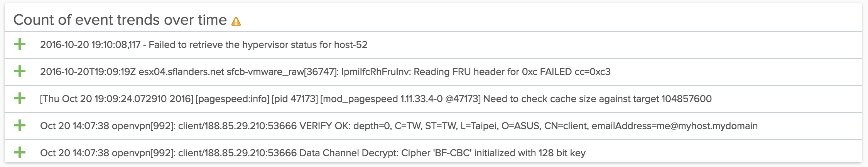
Task: Expand the esx04.sflanders.net FRU header event
Action: [20, 72]
